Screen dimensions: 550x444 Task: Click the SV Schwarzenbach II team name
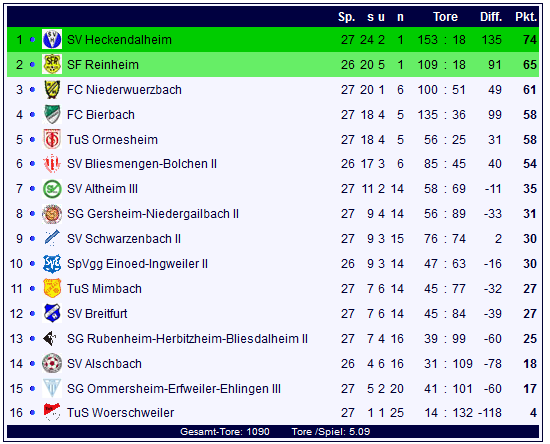pos(124,239)
